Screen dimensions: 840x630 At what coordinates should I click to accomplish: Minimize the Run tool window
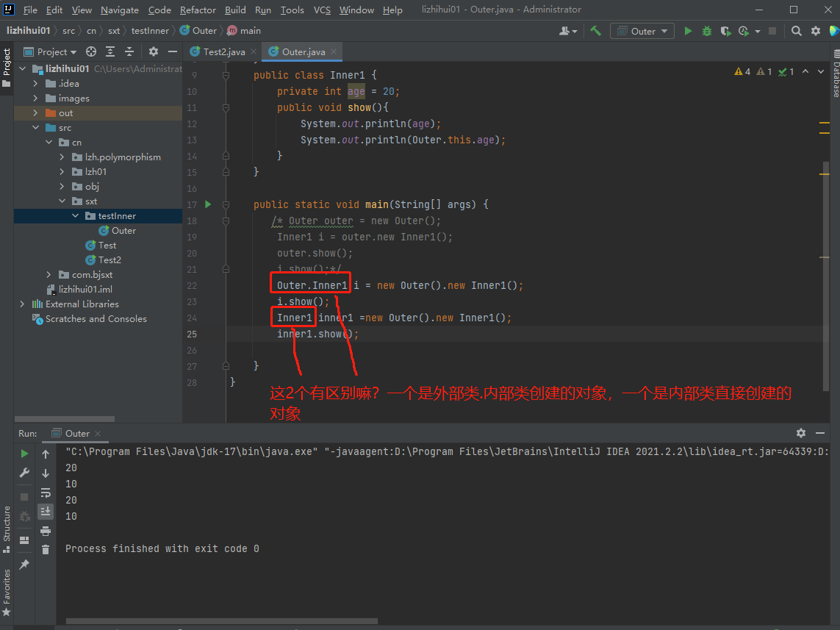coord(819,433)
